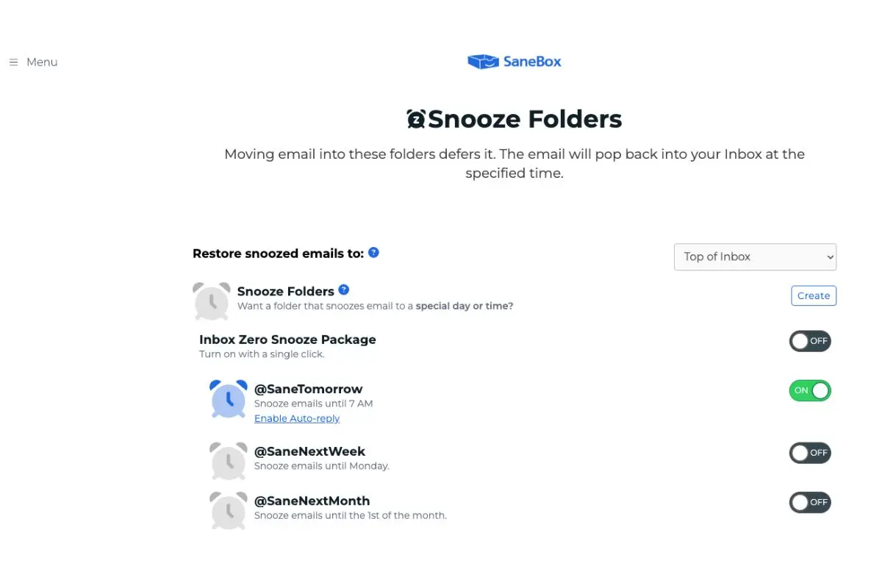Click the alarm clock icon beside Snooze Folders

[212, 301]
